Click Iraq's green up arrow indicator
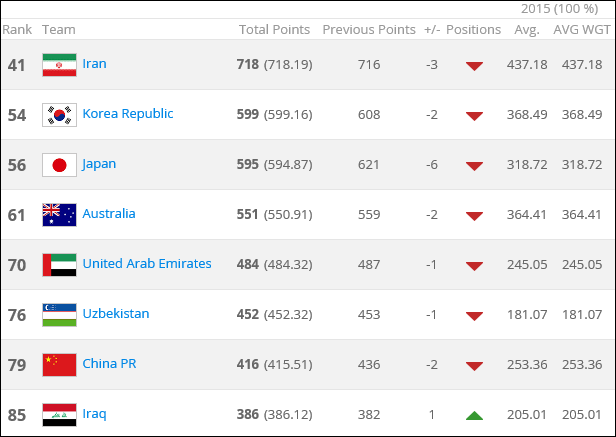Viewport: 616px width, 437px height. (x=474, y=415)
